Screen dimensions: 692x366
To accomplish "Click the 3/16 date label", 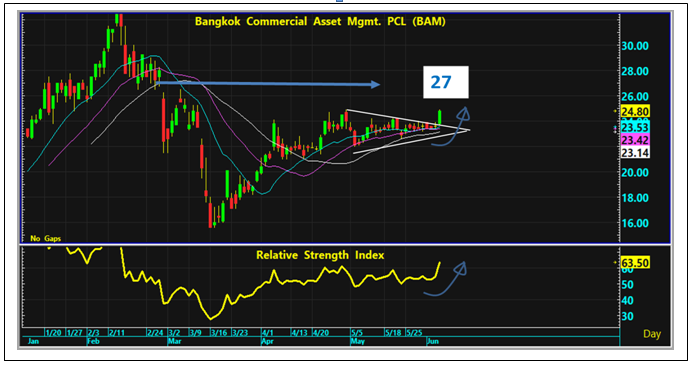I will pyautogui.click(x=219, y=332).
